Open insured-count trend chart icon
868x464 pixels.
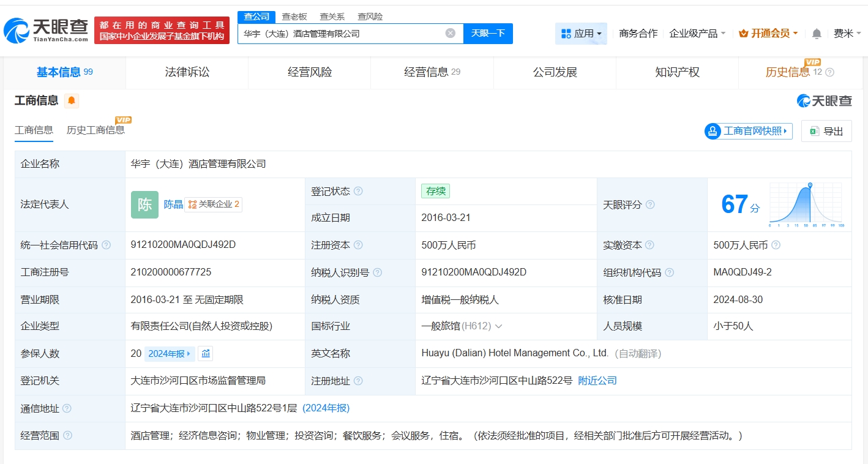[206, 353]
